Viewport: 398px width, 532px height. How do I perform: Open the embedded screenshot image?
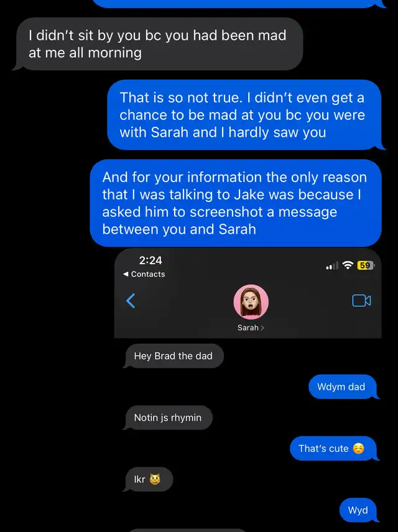point(248,390)
